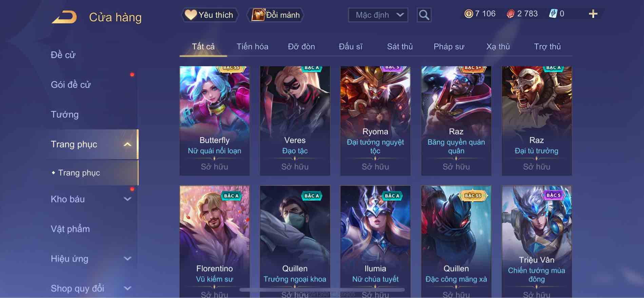Screen dimensions: 644x298
Task: Open the Mặc định sort dropdown
Action: (378, 15)
